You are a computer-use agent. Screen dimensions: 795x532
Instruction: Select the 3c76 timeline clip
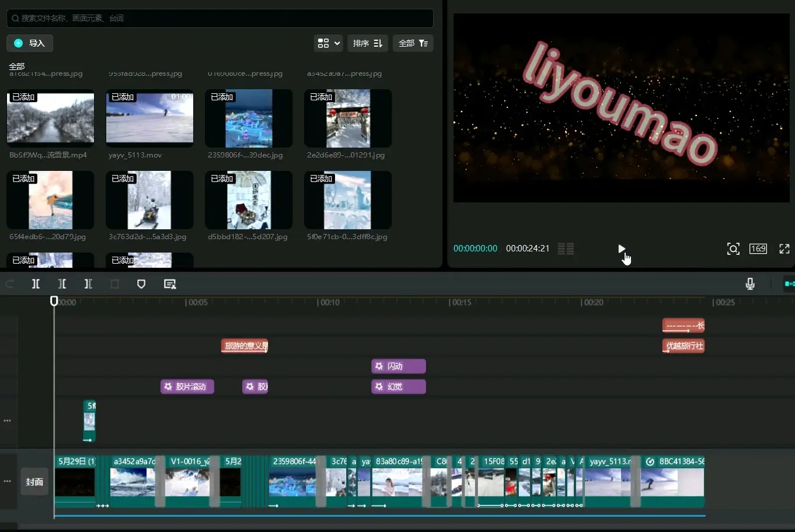(337, 482)
